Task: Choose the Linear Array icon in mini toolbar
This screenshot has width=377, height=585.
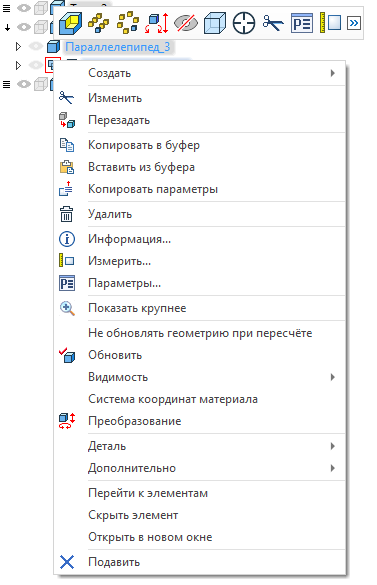Action: [99, 23]
